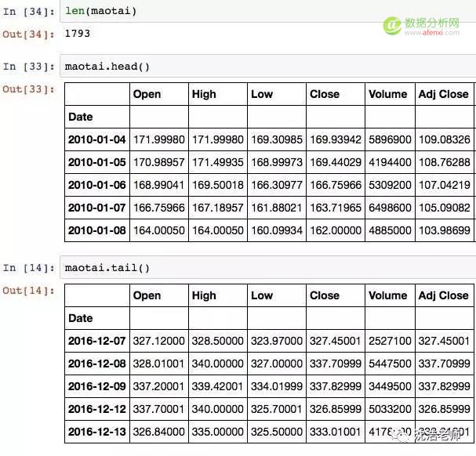Click the Low cell 160.09934
The width and height of the screenshot is (476, 456).
(x=277, y=230)
